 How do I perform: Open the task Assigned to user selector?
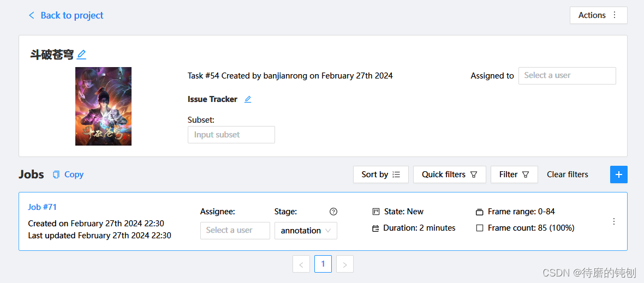point(567,76)
